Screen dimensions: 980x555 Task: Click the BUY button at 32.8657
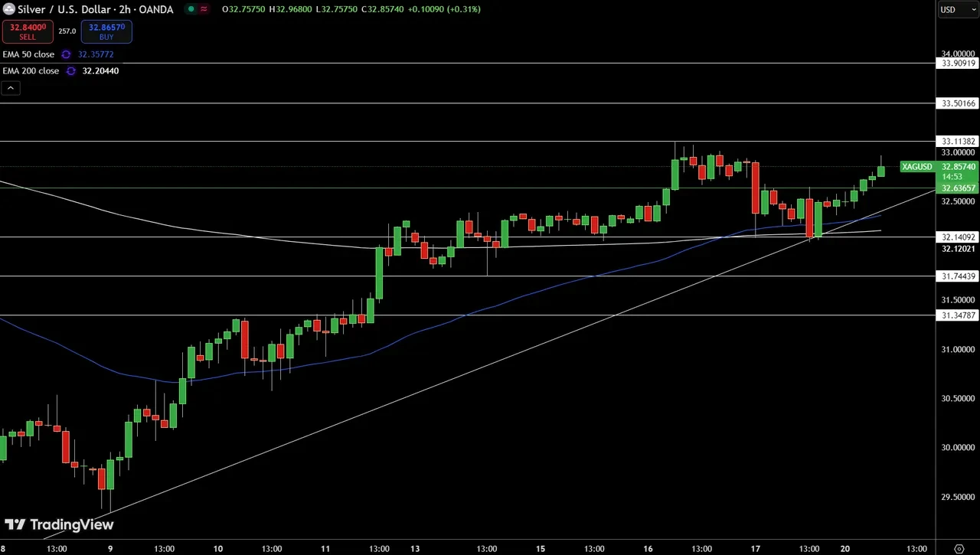(106, 31)
